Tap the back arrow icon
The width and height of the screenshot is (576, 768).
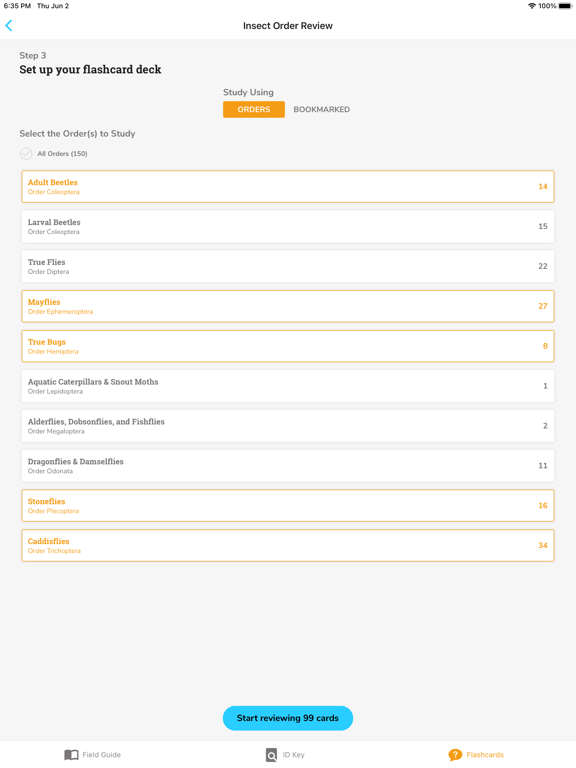[x=9, y=25]
